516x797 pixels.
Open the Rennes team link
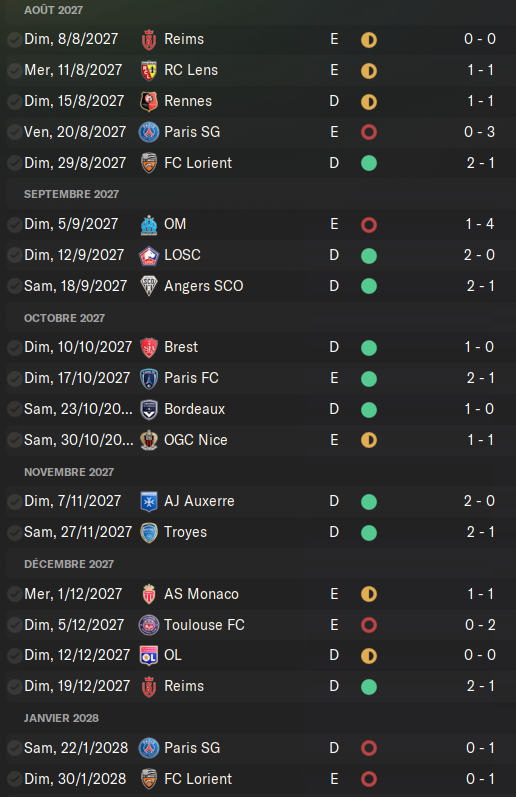188,101
